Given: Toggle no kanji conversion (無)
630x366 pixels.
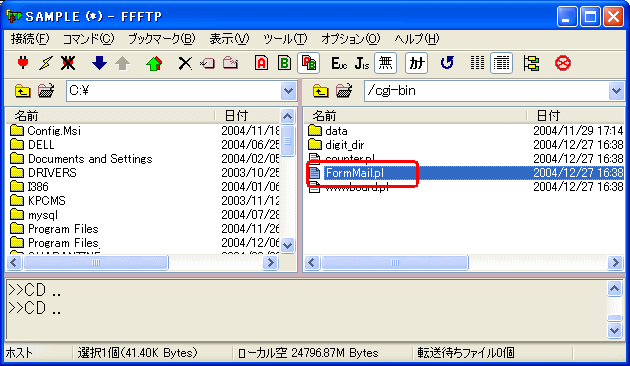Looking at the screenshot, I should pyautogui.click(x=385, y=63).
